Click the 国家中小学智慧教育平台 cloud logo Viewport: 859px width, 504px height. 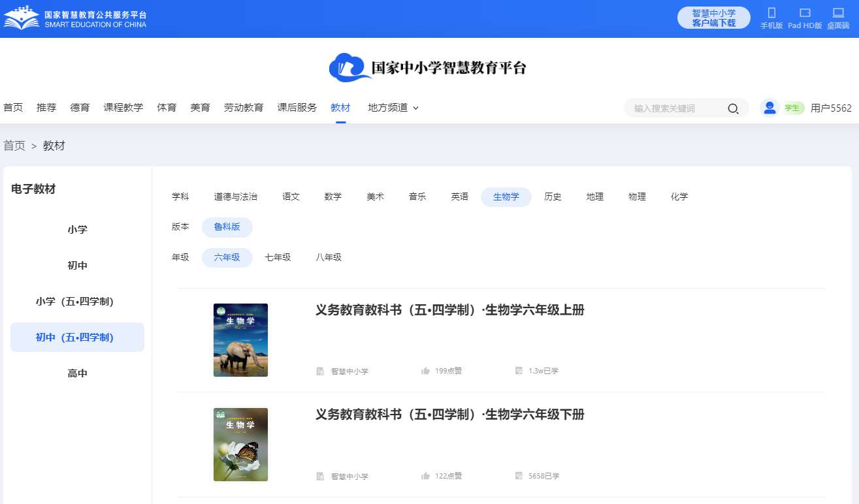click(428, 68)
